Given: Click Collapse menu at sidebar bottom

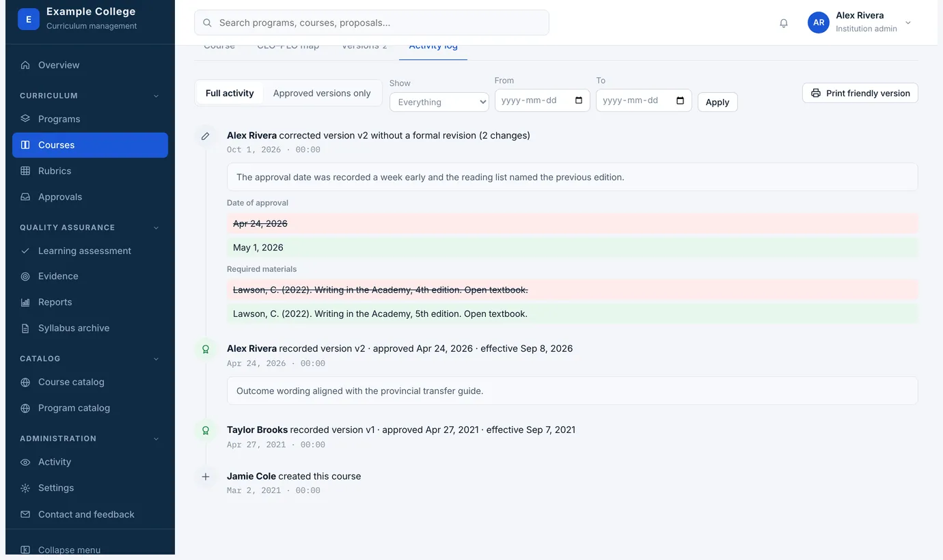Looking at the screenshot, I should (x=90, y=548).
